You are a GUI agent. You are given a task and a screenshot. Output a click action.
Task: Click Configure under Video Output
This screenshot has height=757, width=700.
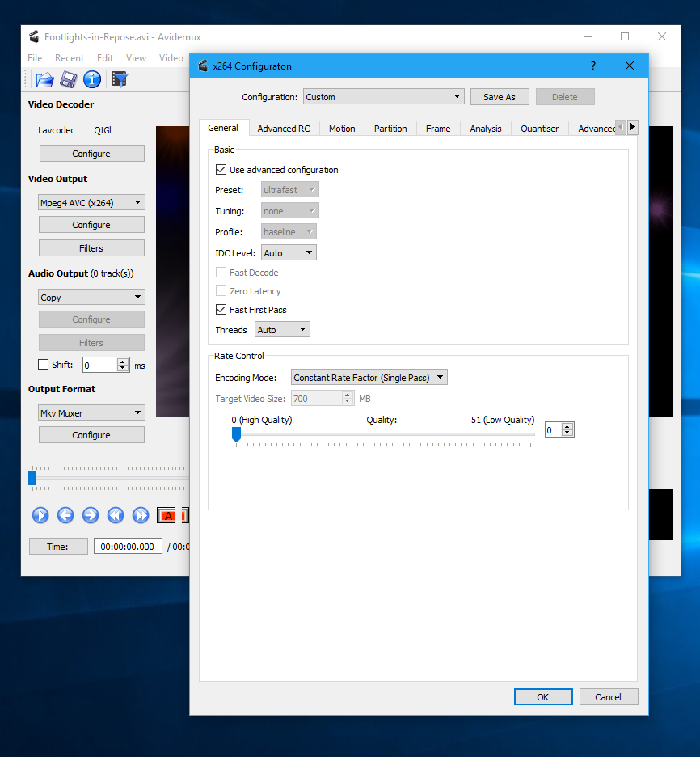91,225
